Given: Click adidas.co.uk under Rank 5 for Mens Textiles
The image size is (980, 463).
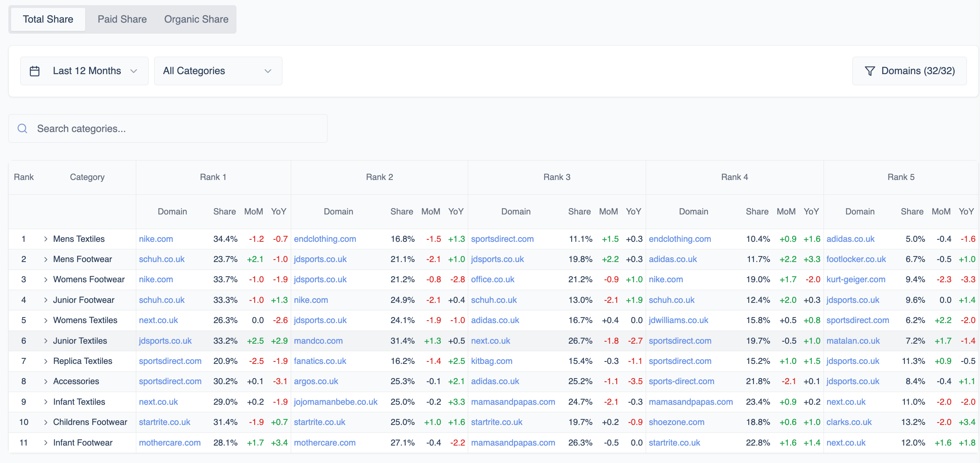Looking at the screenshot, I should pos(850,239).
